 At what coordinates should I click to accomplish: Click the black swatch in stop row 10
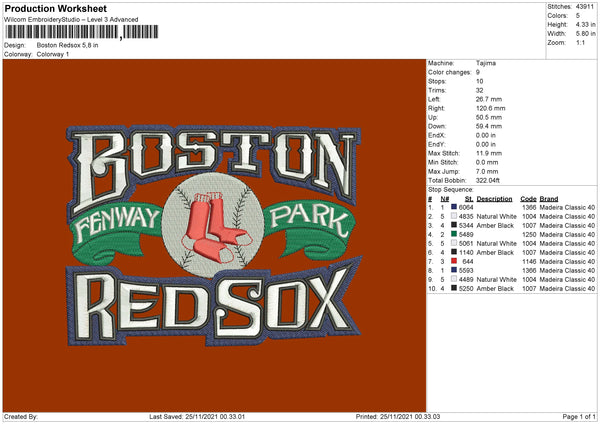click(x=454, y=288)
